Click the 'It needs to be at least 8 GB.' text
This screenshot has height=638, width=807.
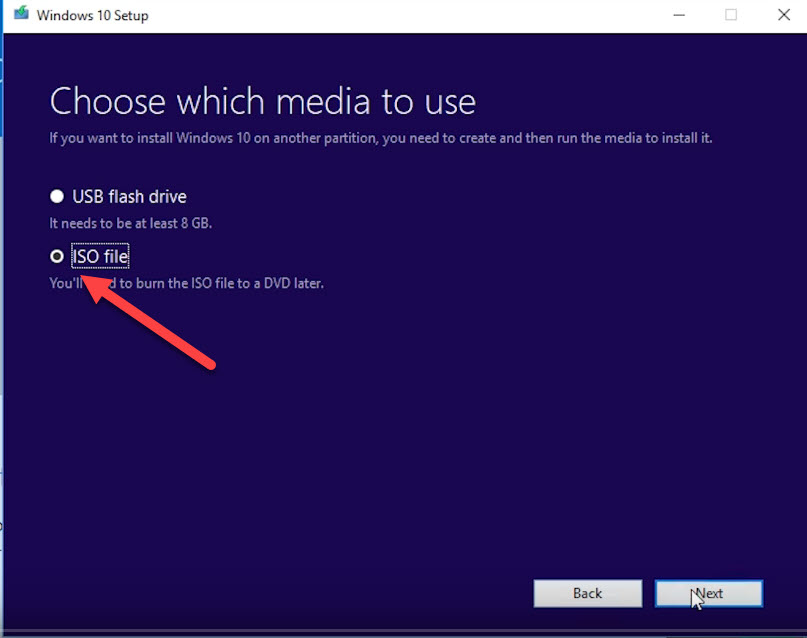(x=131, y=223)
